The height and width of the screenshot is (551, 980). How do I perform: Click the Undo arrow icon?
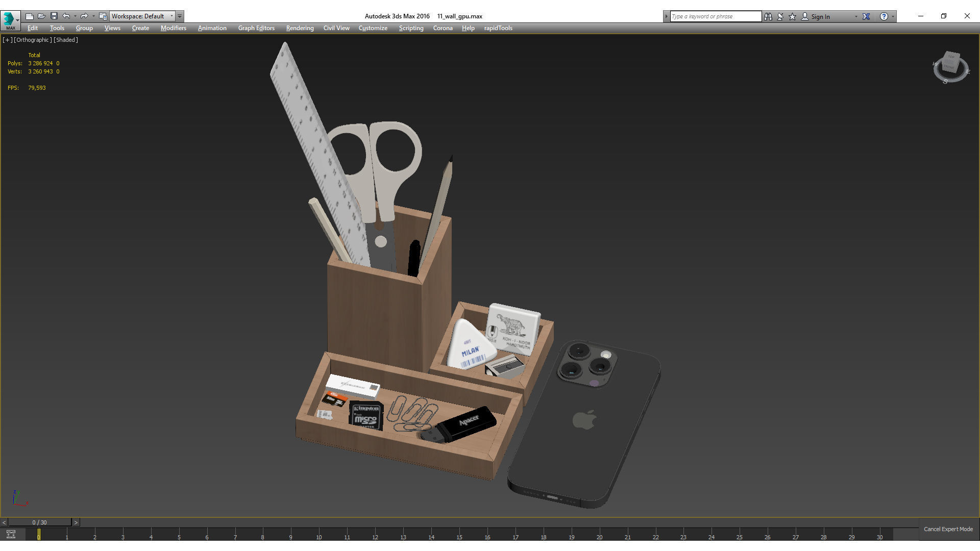tap(66, 16)
